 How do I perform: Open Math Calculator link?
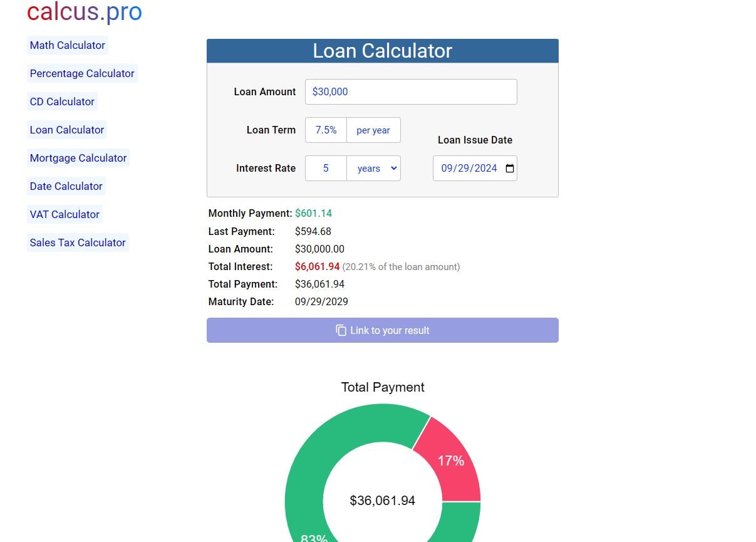pyautogui.click(x=68, y=45)
